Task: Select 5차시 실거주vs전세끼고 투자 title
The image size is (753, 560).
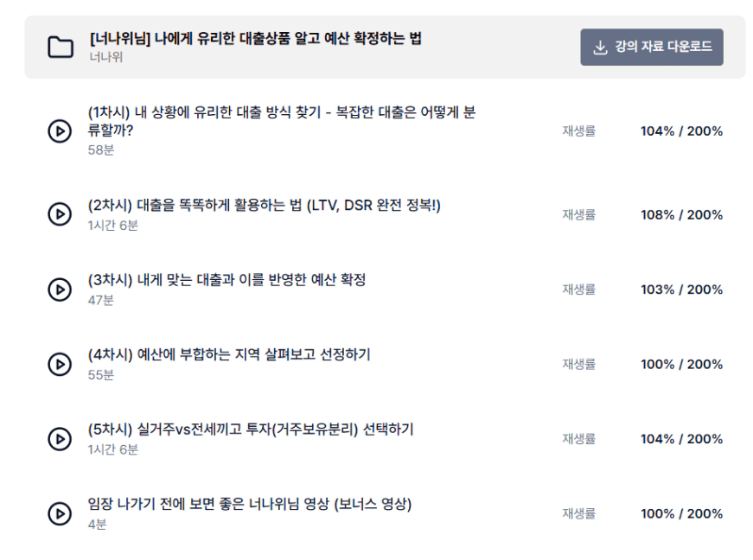Action: (251, 429)
